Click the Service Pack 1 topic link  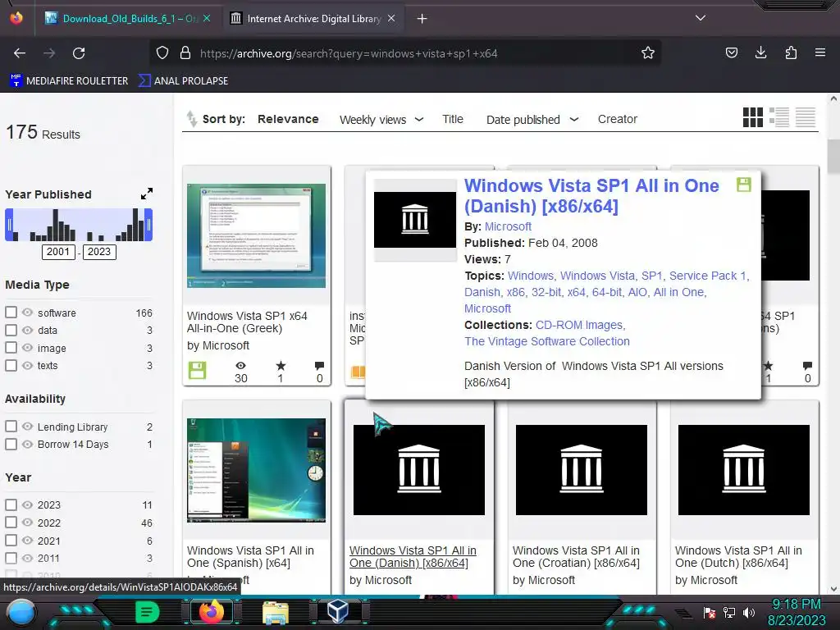[710, 276]
